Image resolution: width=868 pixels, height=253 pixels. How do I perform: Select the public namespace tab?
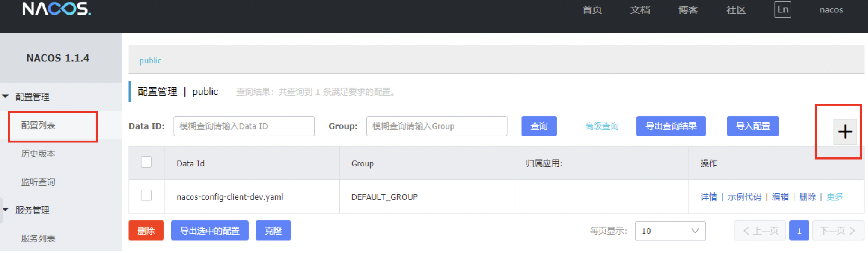coord(150,60)
